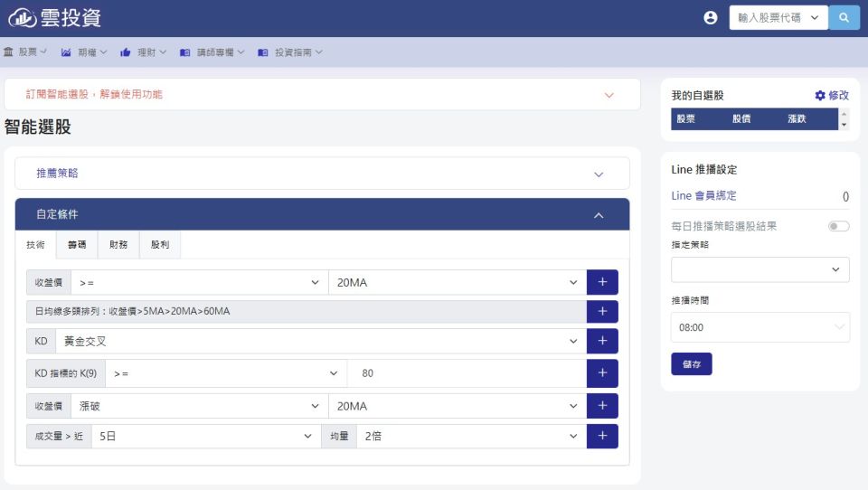Add the 日均線多頭排列 condition with plus
Image resolution: width=868 pixels, height=490 pixels.
click(602, 311)
